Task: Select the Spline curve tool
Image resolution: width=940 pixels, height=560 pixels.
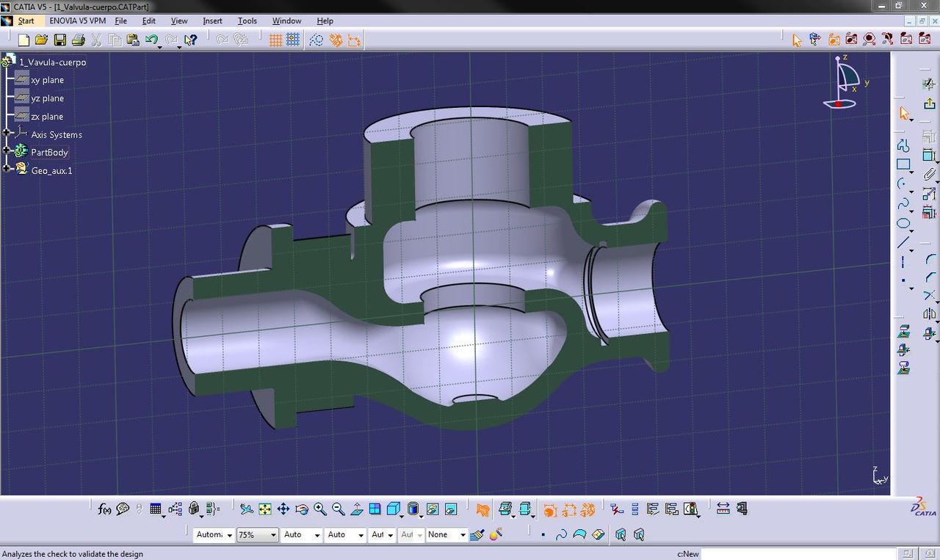Action: point(903,203)
